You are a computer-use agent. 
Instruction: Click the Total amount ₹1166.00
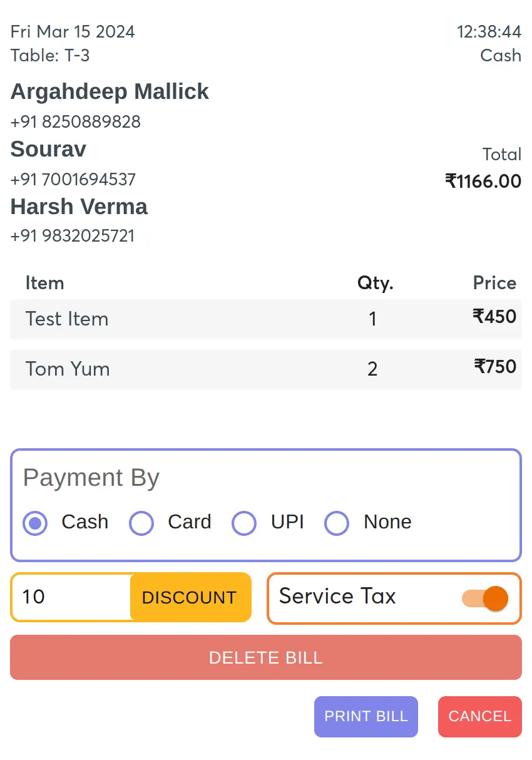[483, 182]
